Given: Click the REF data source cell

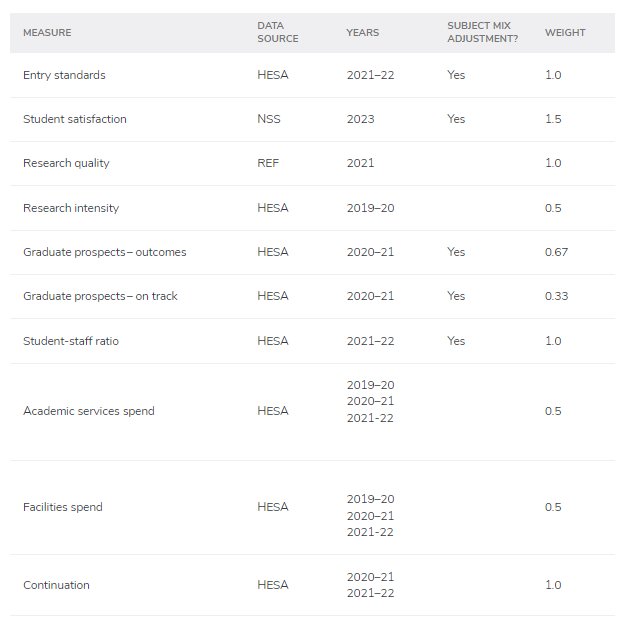Looking at the screenshot, I should [x=268, y=163].
